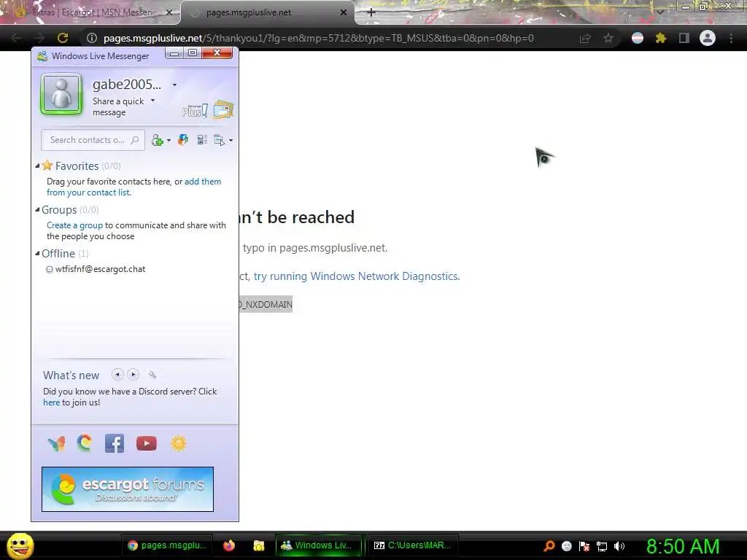The width and height of the screenshot is (747, 560).
Task: Open the dropdown arrow beside Add a contact
Action: 169,141
